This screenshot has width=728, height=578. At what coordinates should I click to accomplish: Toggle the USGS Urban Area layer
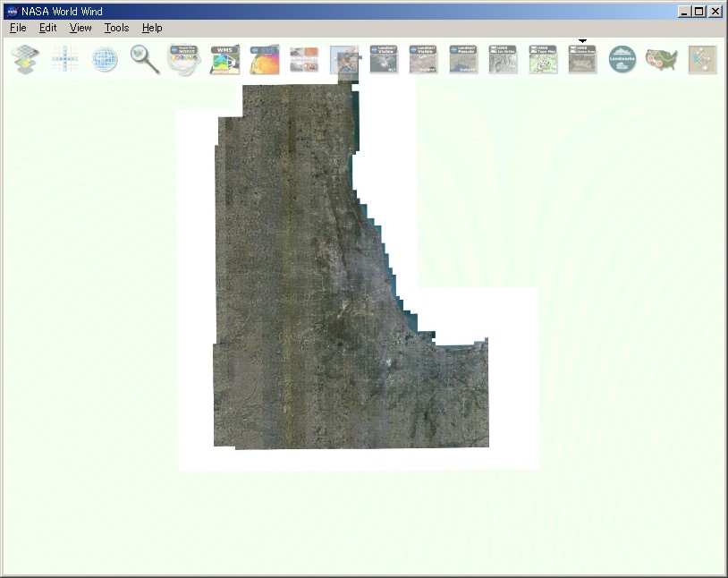pyautogui.click(x=581, y=58)
